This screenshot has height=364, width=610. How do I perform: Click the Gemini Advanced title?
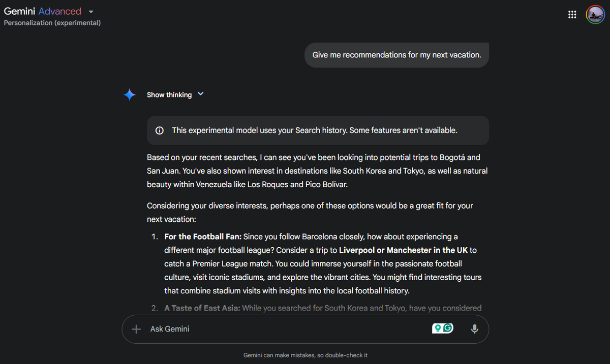pyautogui.click(x=43, y=11)
